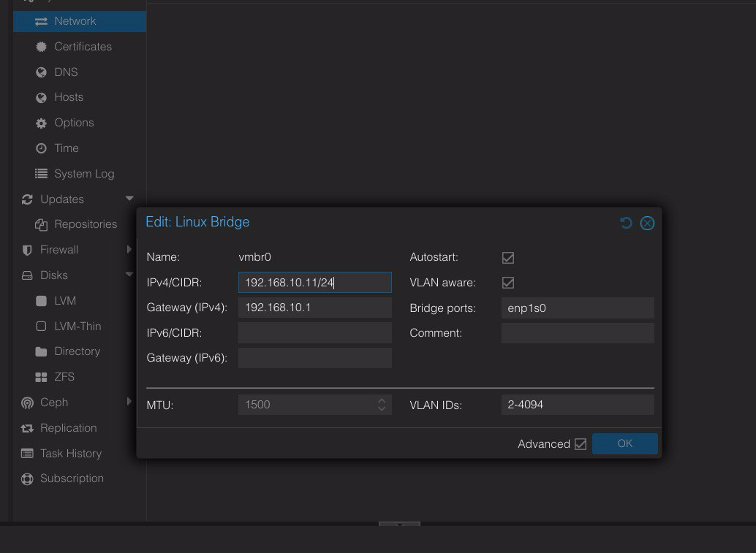756x553 pixels.
Task: Click the Repositories files icon
Action: [42, 225]
